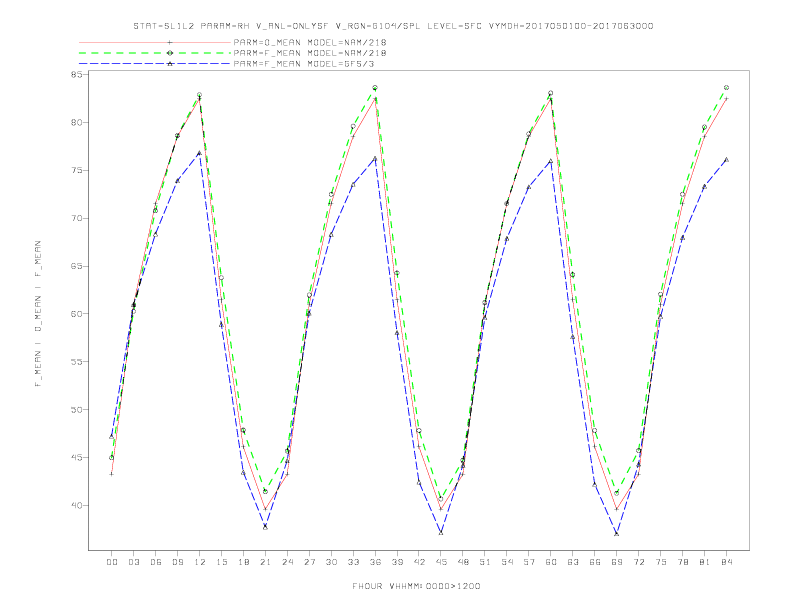The height and width of the screenshot is (612, 792).
Task: Click the y-axis tick value 55
Action: click(x=77, y=362)
